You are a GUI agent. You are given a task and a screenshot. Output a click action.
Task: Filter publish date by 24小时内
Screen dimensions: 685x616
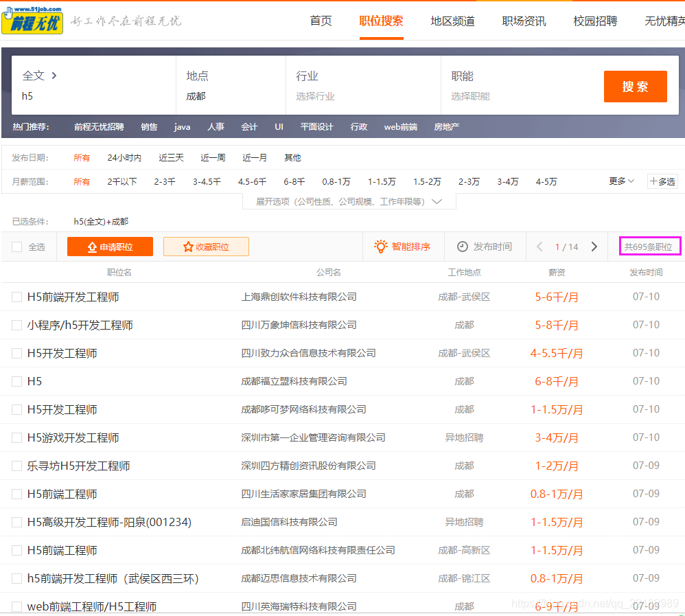[124, 157]
